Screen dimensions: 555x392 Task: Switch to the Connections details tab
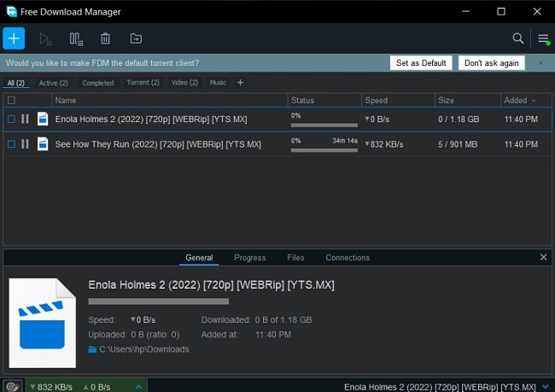coord(348,258)
